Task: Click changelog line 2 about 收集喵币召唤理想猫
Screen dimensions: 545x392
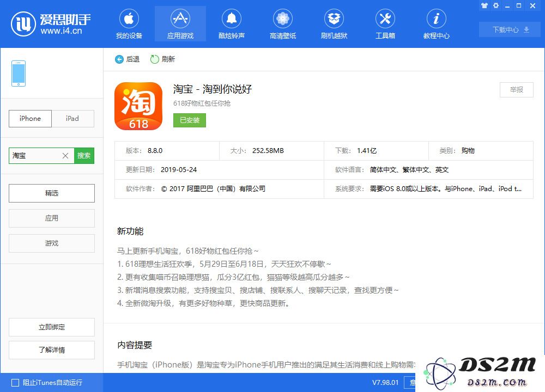Action: pos(233,277)
